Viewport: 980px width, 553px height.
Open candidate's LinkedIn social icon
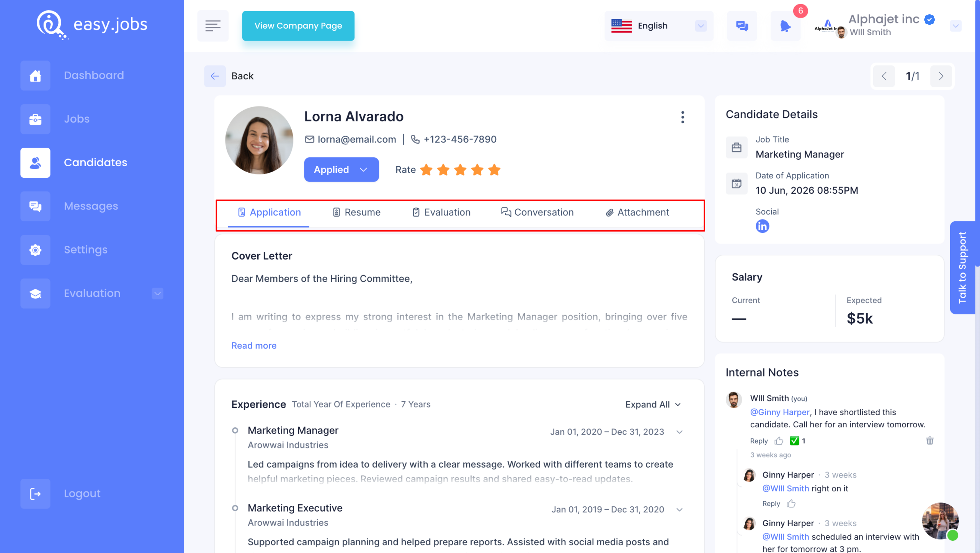pyautogui.click(x=762, y=226)
